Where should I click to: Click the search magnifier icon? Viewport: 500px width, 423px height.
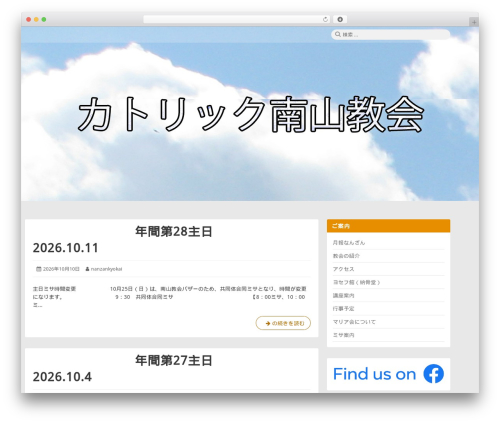point(338,34)
